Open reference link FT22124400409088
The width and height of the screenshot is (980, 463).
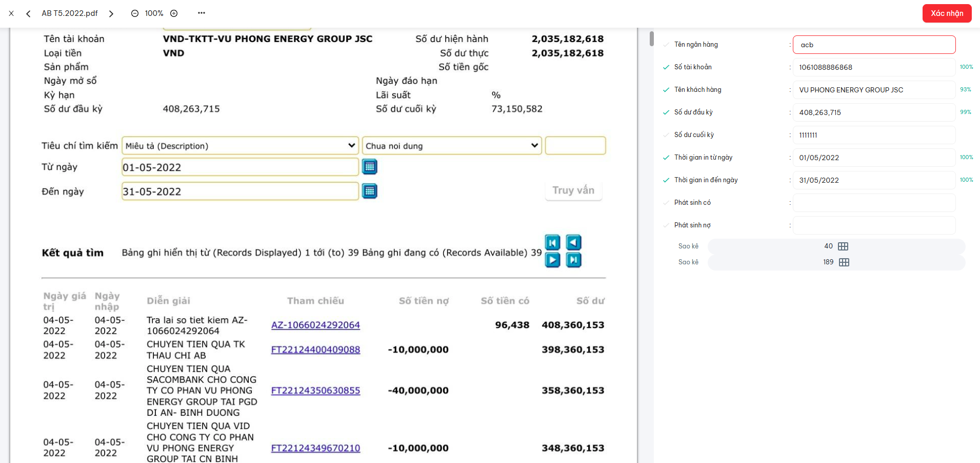pyautogui.click(x=315, y=350)
